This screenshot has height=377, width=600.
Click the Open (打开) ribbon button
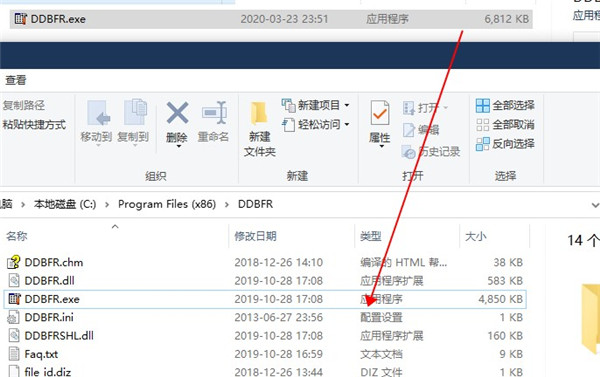[x=425, y=108]
